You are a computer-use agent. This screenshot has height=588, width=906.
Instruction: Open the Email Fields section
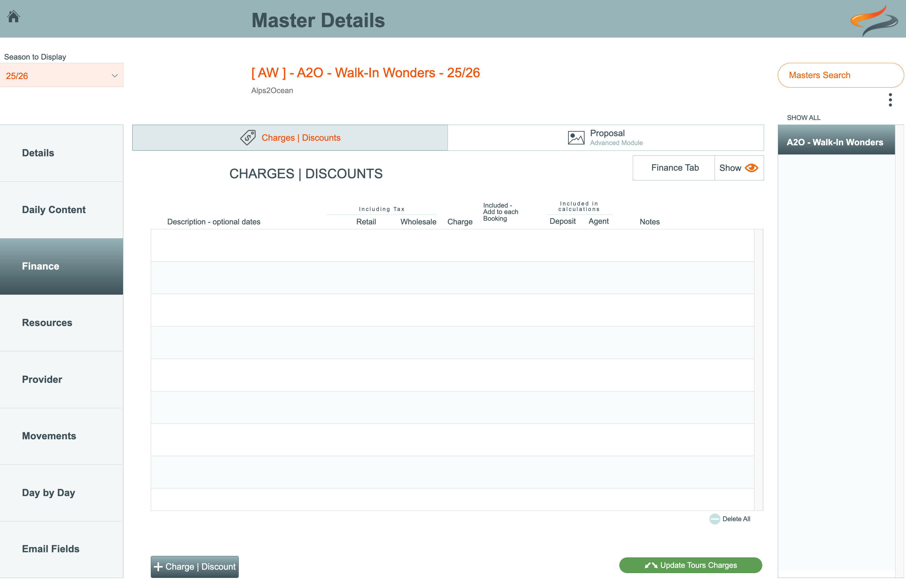[x=62, y=549]
